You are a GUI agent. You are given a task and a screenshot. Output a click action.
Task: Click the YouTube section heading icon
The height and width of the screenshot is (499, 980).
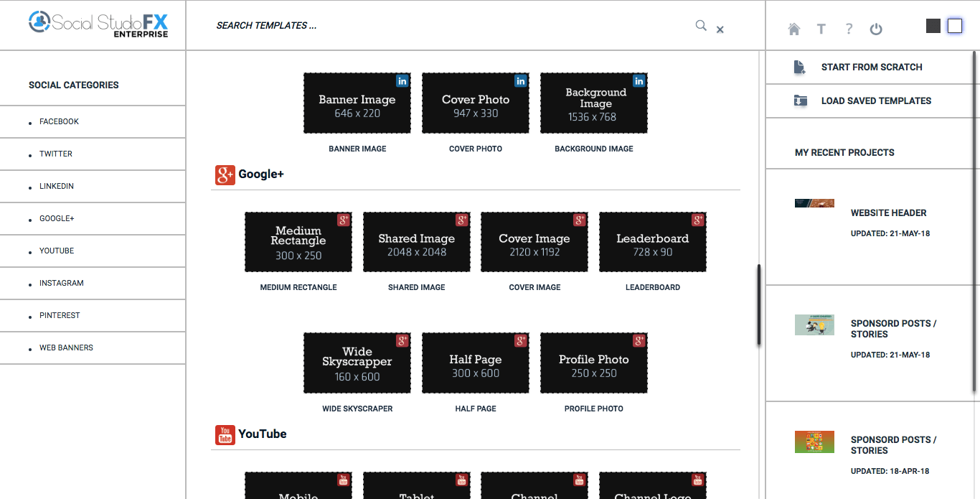tap(225, 434)
